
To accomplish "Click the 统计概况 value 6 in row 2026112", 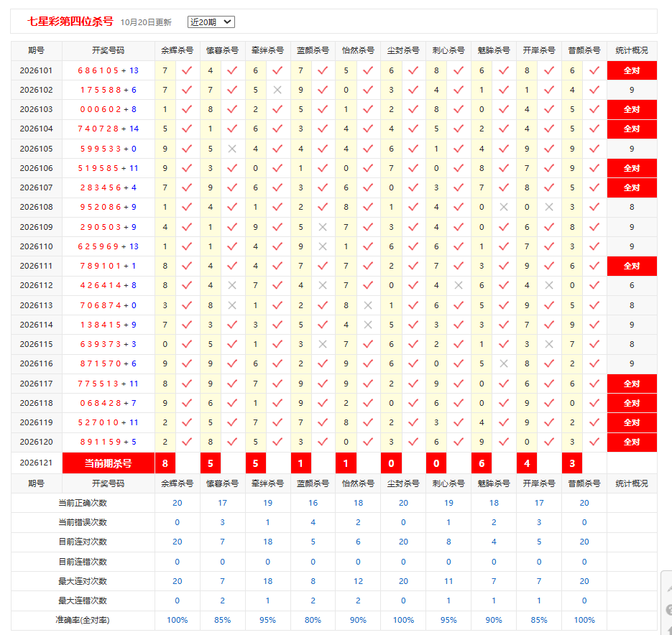I will pos(632,285).
